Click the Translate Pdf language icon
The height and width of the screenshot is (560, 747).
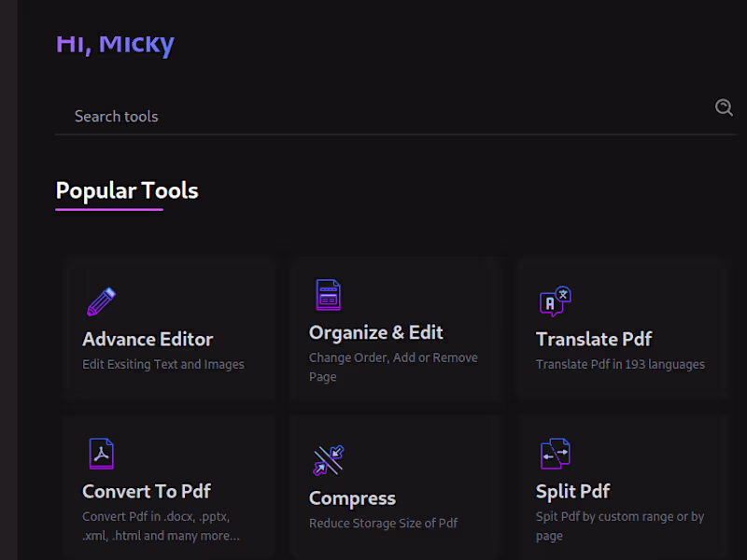[x=555, y=301]
